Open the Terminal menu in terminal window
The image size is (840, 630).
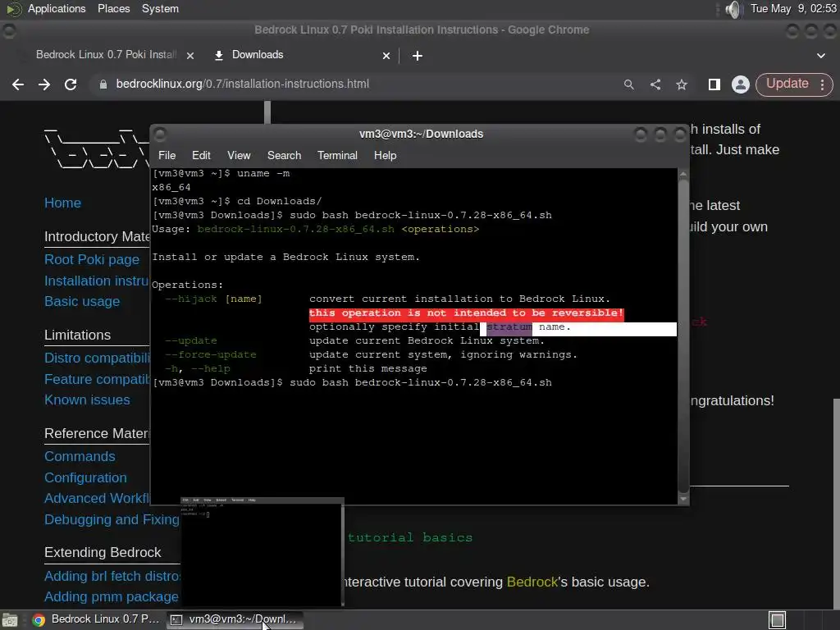(x=337, y=155)
